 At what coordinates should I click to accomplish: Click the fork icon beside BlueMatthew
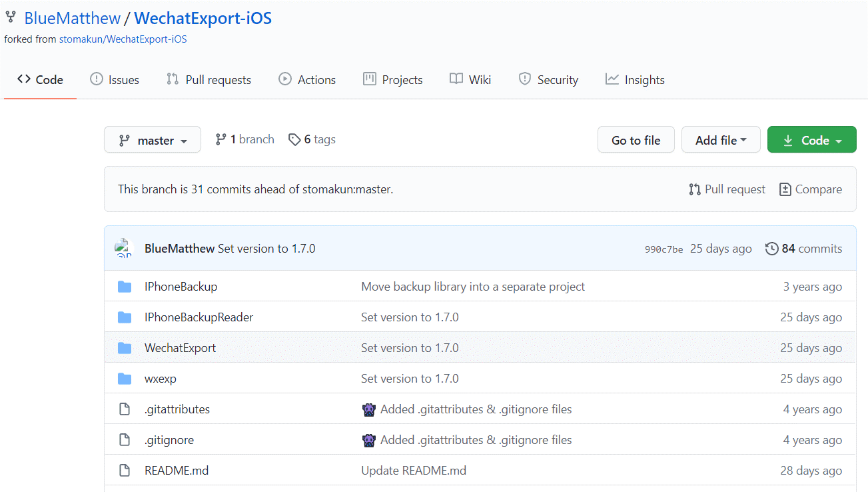pos(11,17)
